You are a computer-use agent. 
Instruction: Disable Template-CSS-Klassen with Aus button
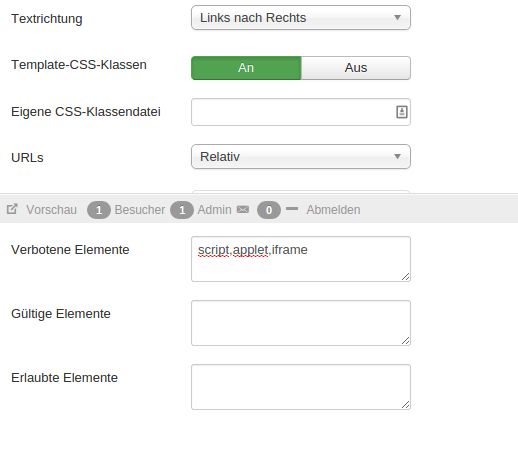pyautogui.click(x=356, y=68)
